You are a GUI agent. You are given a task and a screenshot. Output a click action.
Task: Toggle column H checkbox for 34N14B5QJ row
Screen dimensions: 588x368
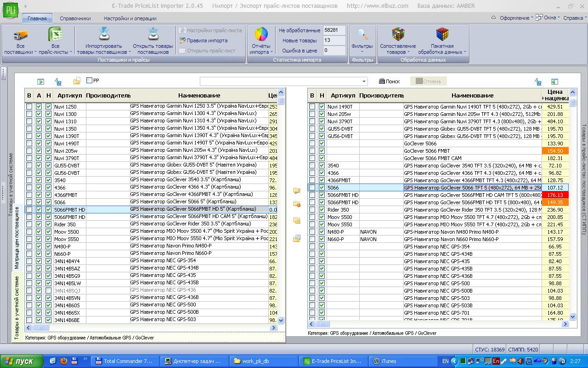[x=48, y=290]
